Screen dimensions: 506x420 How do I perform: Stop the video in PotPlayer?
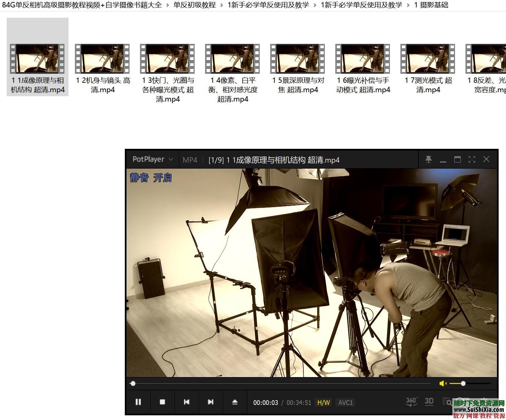pyautogui.click(x=162, y=402)
